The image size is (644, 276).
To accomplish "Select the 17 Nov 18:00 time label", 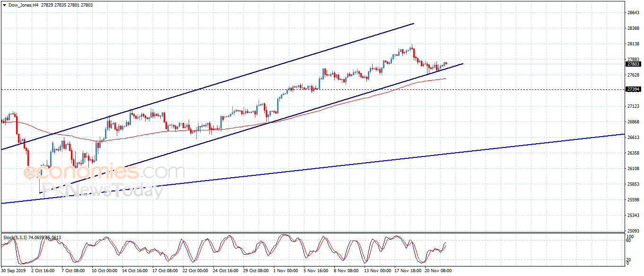I will (409, 271).
